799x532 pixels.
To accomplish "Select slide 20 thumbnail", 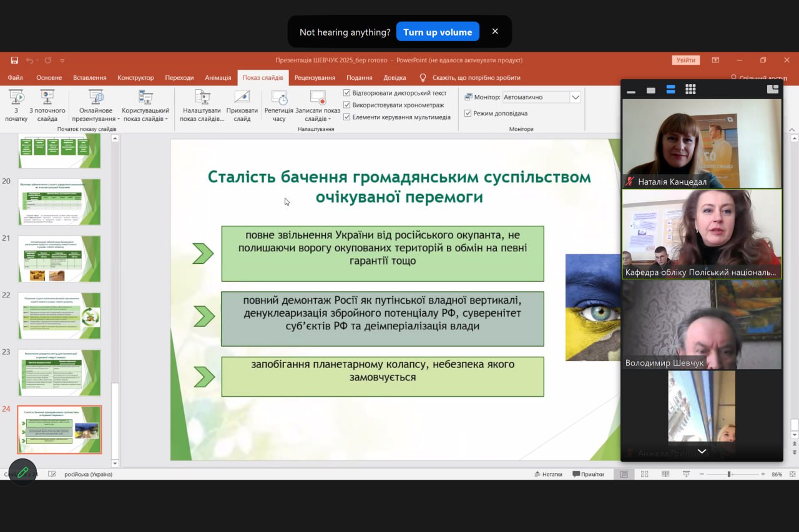I will (59, 202).
